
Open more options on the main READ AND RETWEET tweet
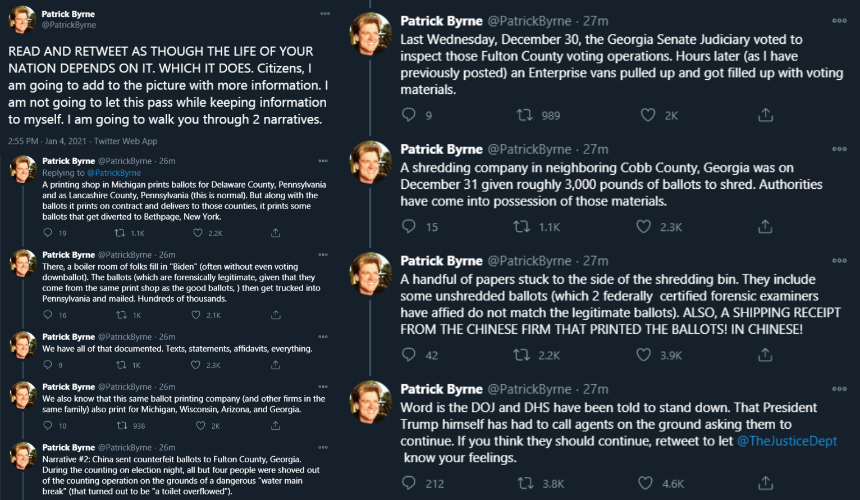(x=325, y=14)
